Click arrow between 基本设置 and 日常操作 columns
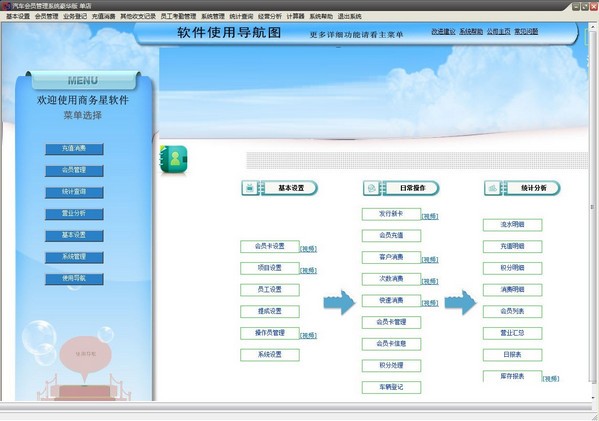The image size is (599, 421). 339,303
